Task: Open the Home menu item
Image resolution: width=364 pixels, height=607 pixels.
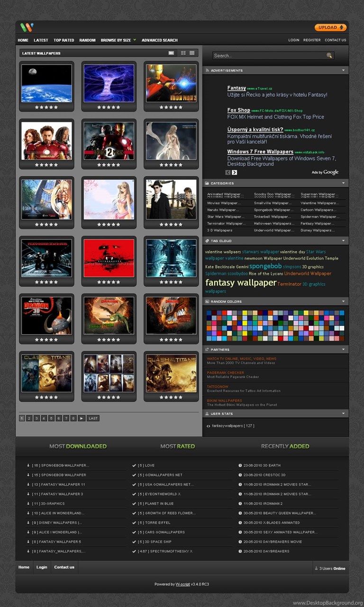Action: [x=23, y=40]
